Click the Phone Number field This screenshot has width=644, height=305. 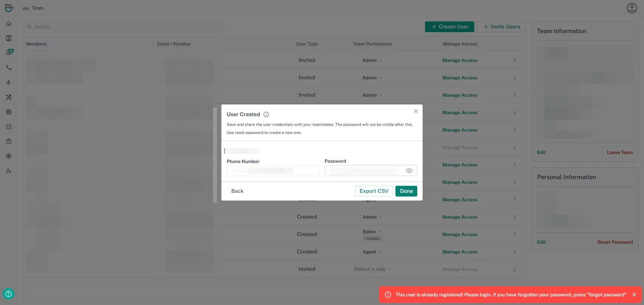pyautogui.click(x=272, y=171)
